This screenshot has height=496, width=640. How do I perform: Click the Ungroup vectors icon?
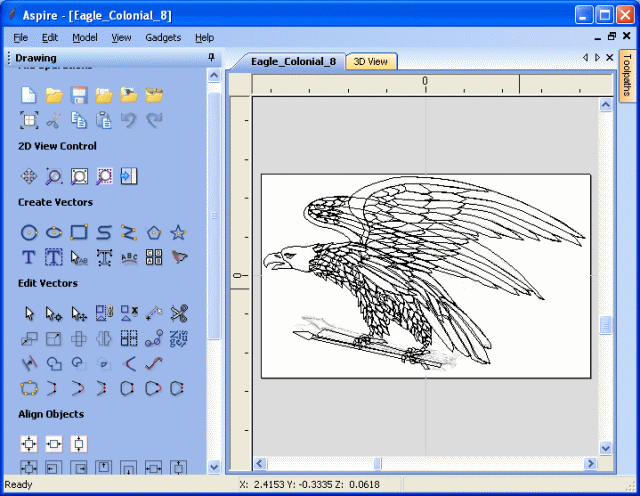click(129, 314)
